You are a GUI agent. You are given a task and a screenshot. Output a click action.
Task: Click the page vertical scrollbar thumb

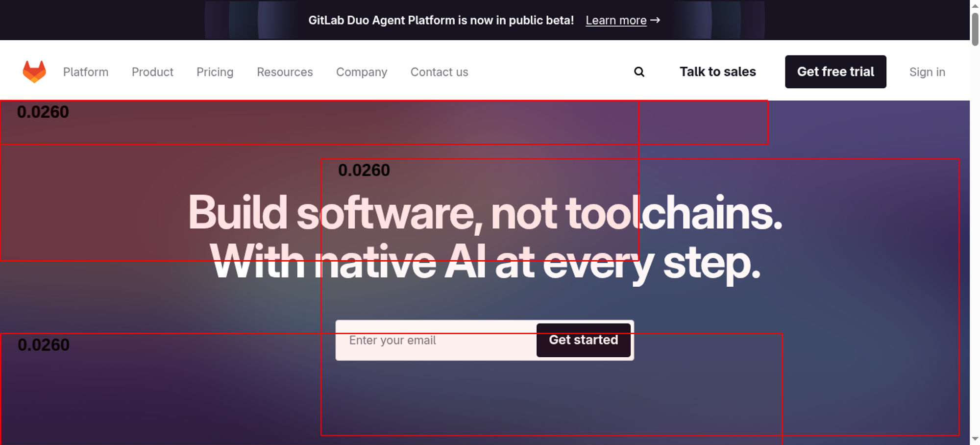pyautogui.click(x=975, y=28)
